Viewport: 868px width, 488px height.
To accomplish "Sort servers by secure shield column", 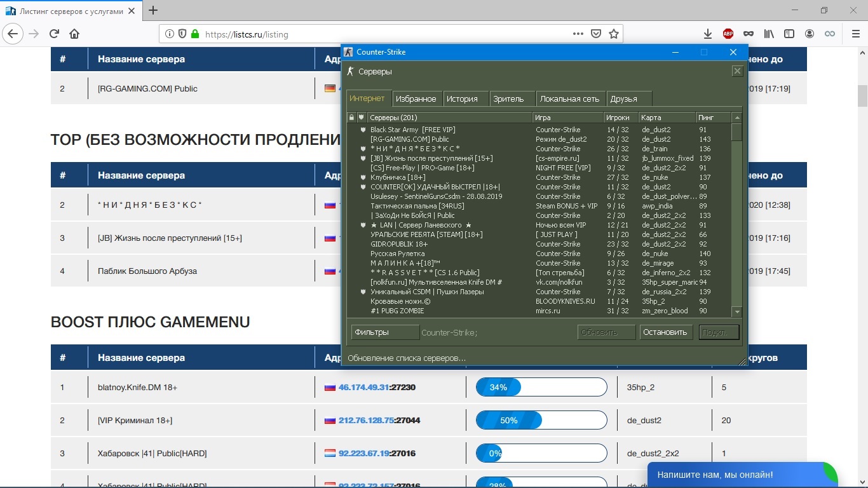I will pos(362,118).
